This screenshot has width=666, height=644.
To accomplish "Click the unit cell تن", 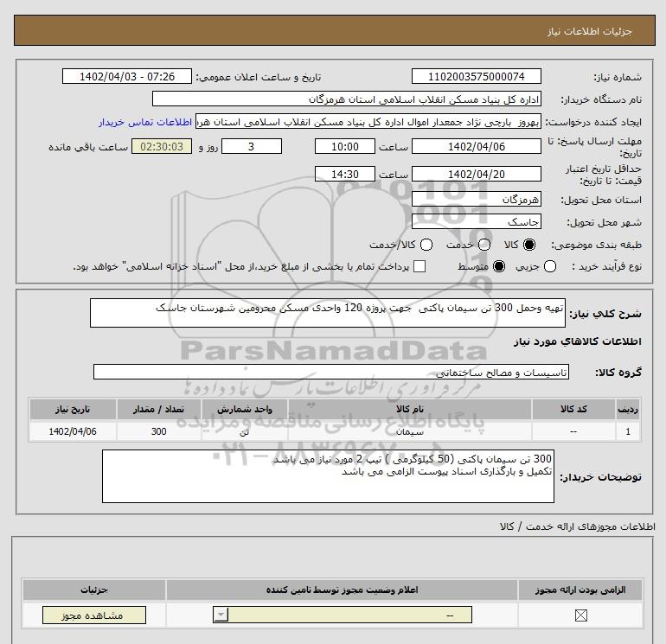I will 245,431.
